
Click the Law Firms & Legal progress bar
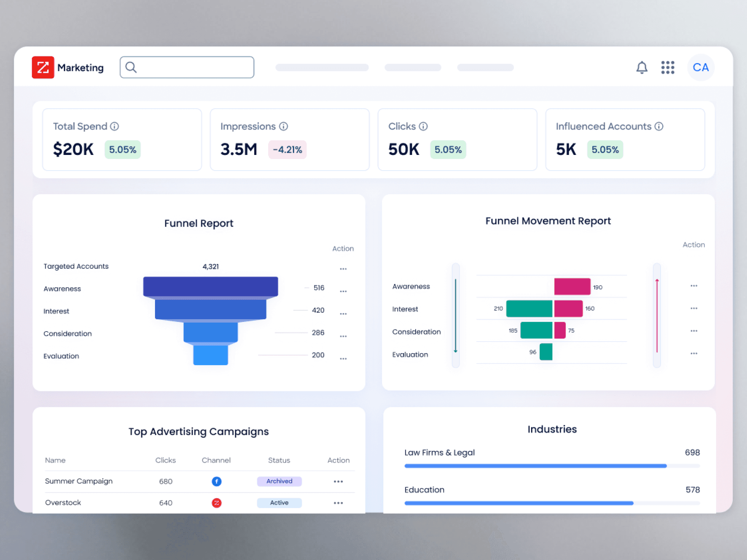(x=552, y=466)
